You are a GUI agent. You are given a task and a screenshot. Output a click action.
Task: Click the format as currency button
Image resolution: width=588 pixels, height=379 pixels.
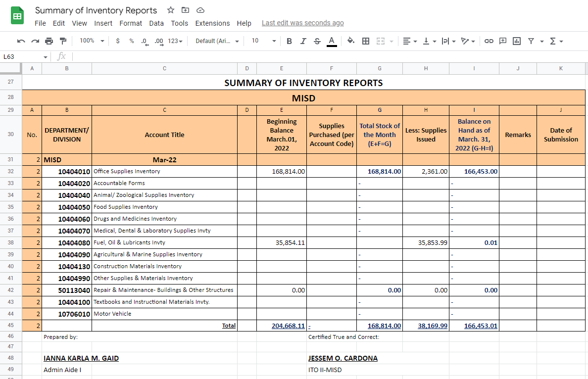point(118,41)
